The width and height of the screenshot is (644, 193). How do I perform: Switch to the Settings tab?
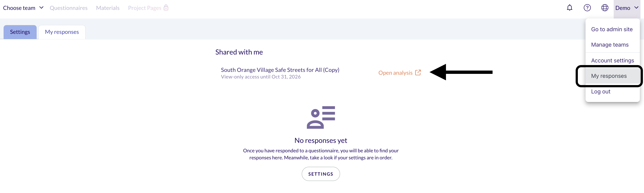[x=20, y=32]
